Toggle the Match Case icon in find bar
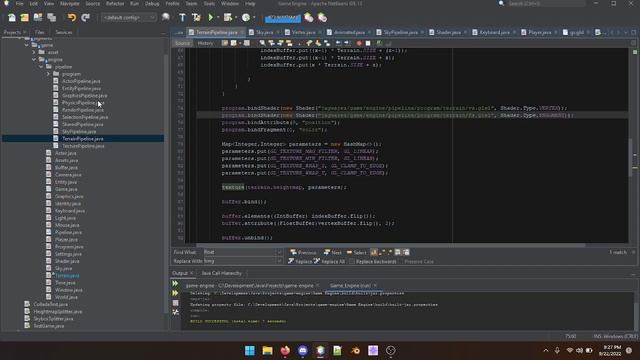 374,253
